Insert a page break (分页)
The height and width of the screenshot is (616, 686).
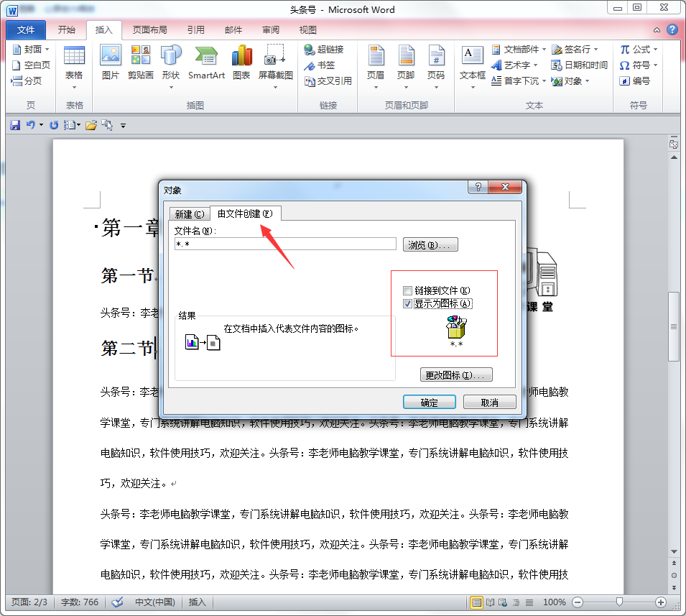point(27,81)
